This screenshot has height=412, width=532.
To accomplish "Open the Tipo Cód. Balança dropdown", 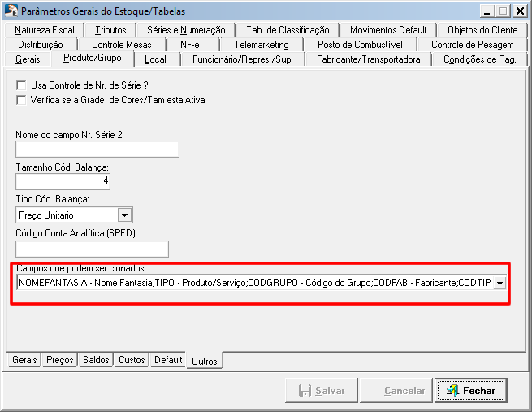I will [124, 215].
